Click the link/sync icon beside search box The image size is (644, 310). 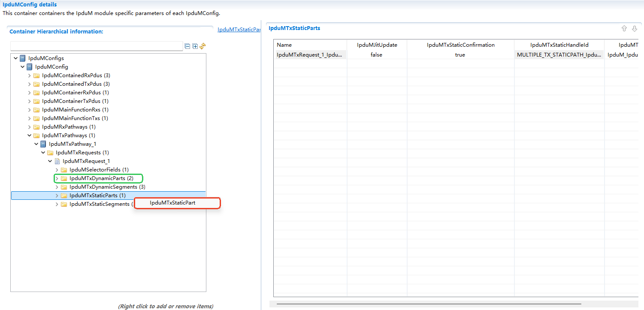[203, 46]
